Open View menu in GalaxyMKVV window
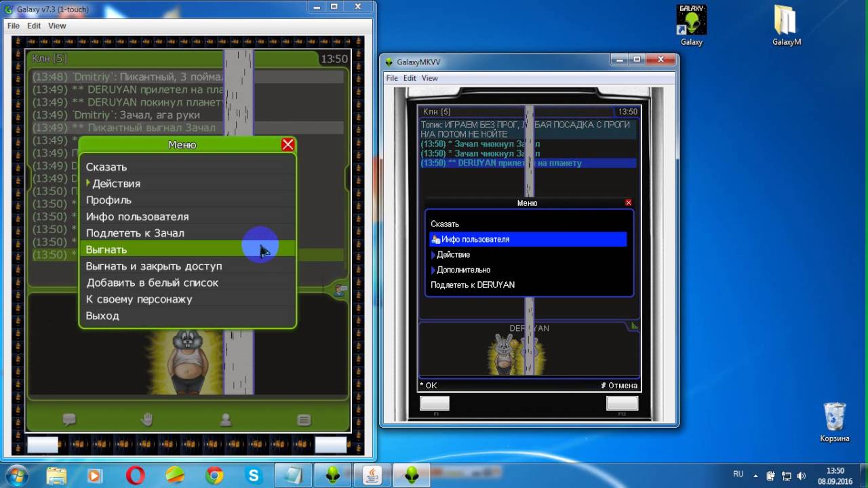The height and width of the screenshot is (488, 868). (430, 78)
